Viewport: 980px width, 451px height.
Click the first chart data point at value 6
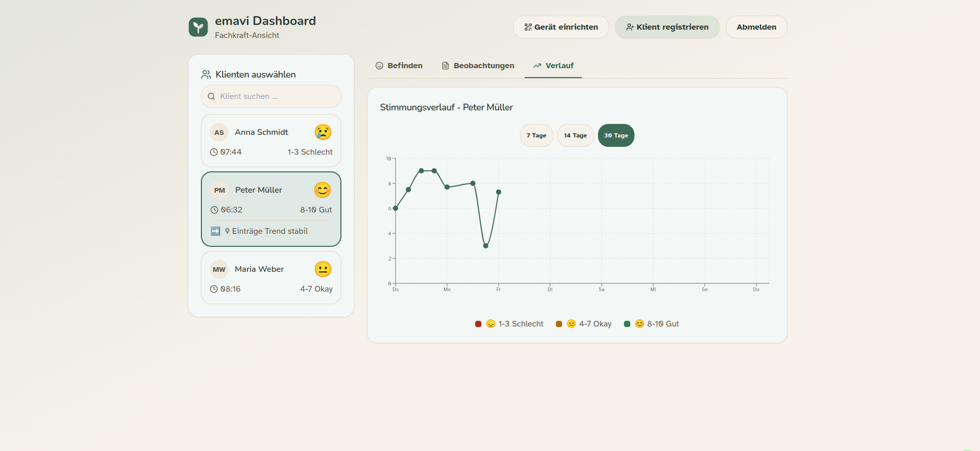pos(396,208)
